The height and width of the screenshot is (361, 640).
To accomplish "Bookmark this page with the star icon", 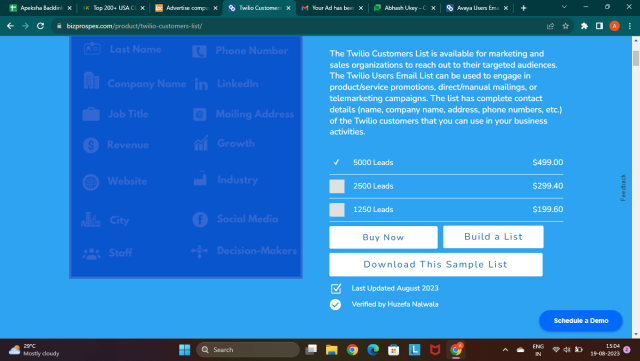I will coord(565,26).
